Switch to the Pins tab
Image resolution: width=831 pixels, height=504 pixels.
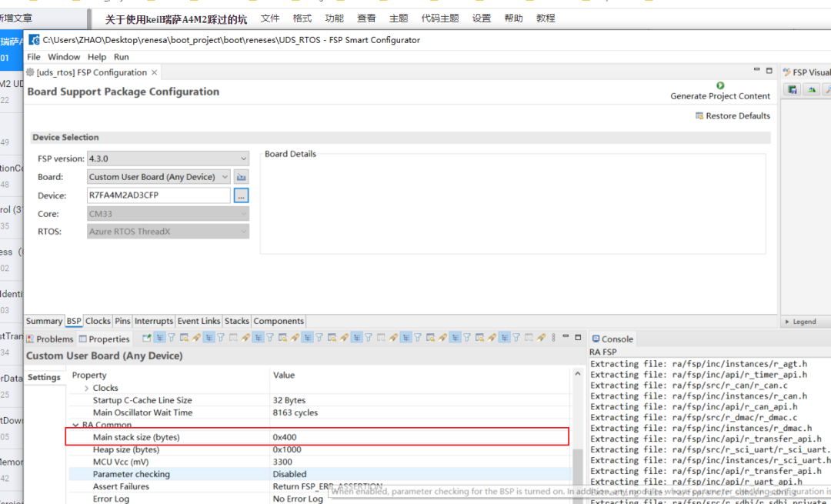122,321
